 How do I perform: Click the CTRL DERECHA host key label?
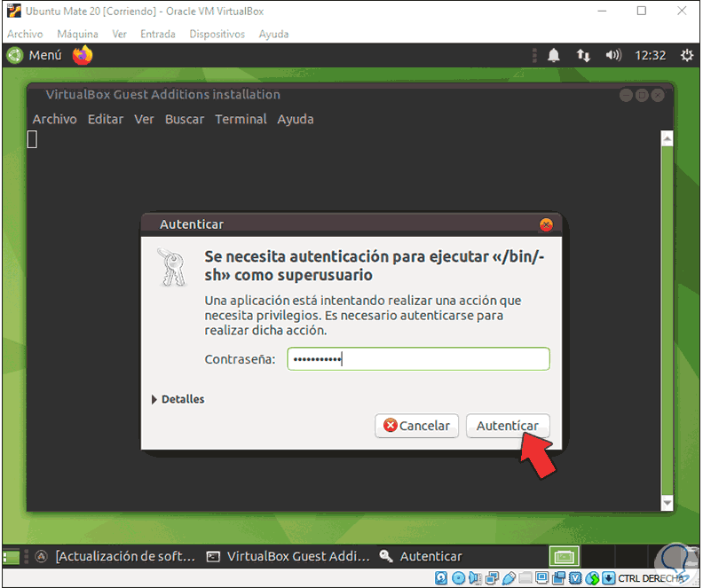pyautogui.click(x=650, y=578)
